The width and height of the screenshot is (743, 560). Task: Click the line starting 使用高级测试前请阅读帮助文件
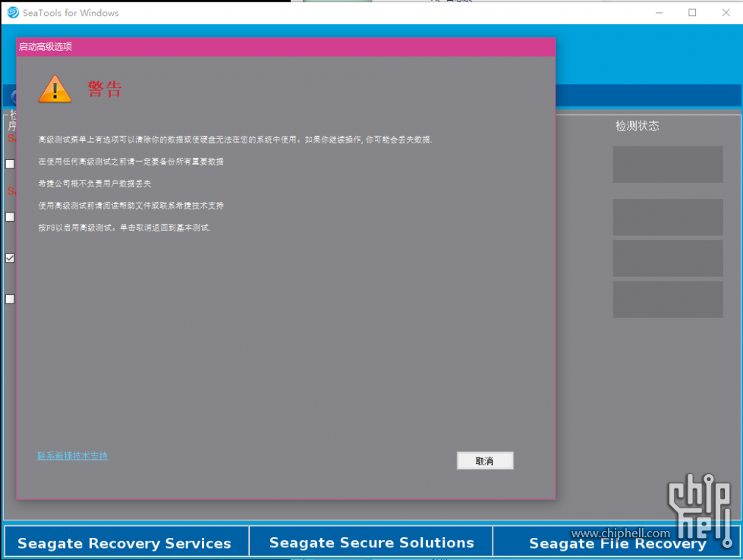(131, 206)
